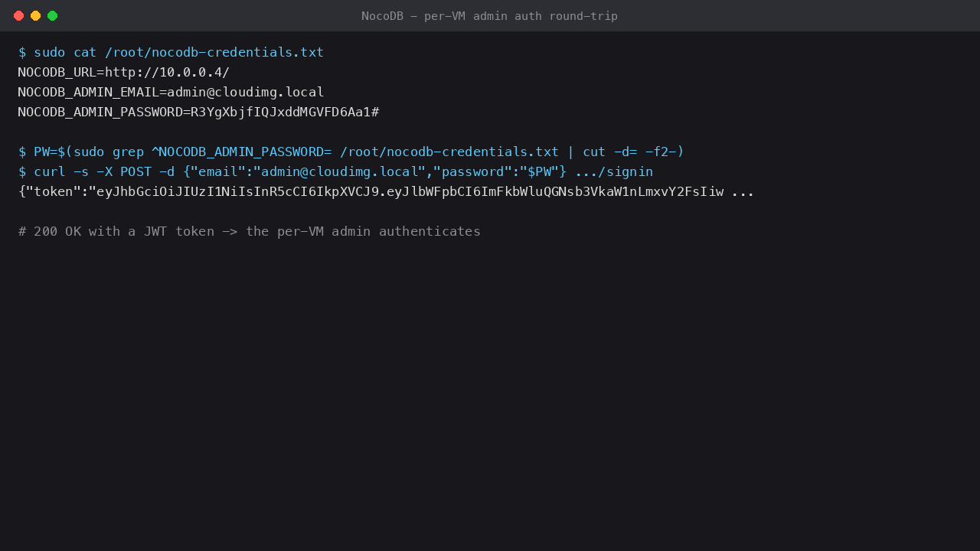Click the NOCODB_ADMIN_EMAIL=admin@cloudimg.local line

point(171,92)
